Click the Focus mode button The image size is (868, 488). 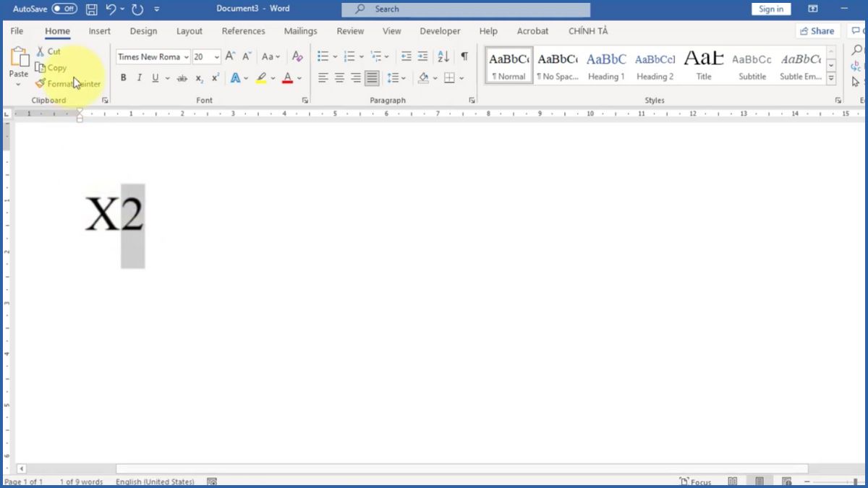point(695,481)
